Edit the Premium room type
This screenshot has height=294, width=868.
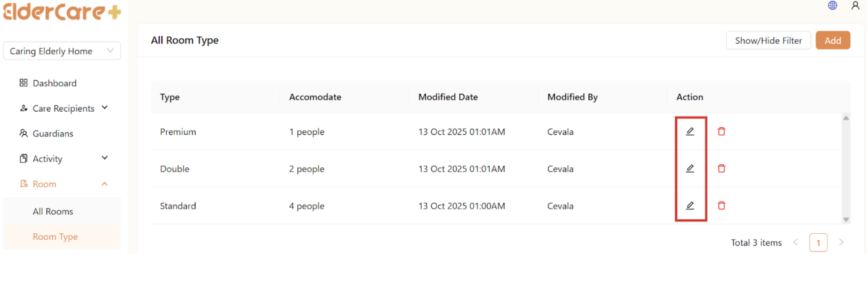(x=690, y=132)
